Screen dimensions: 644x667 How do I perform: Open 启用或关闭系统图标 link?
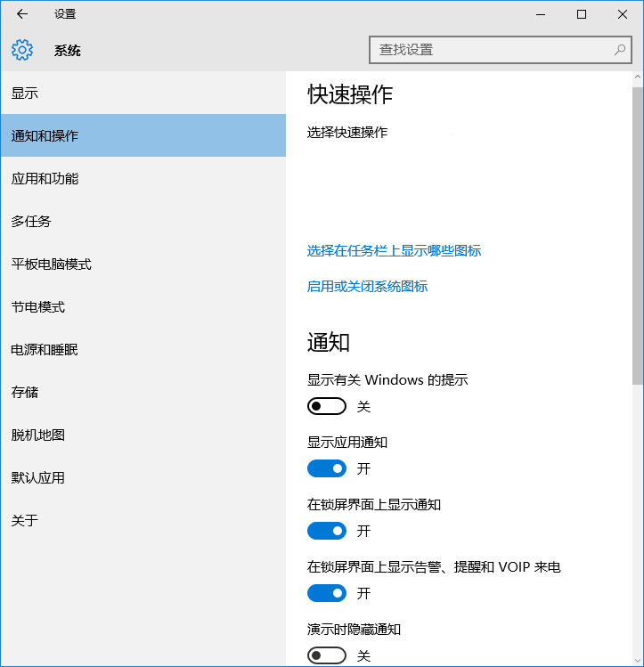[367, 287]
